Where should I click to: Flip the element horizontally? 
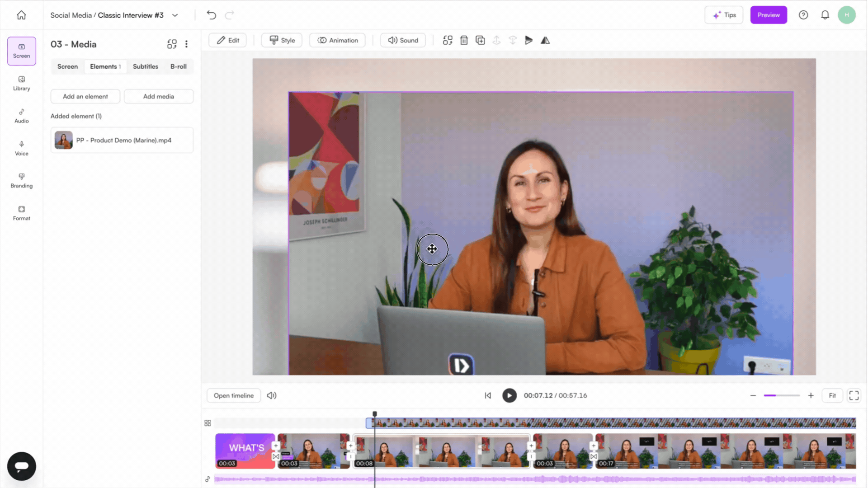coord(545,40)
